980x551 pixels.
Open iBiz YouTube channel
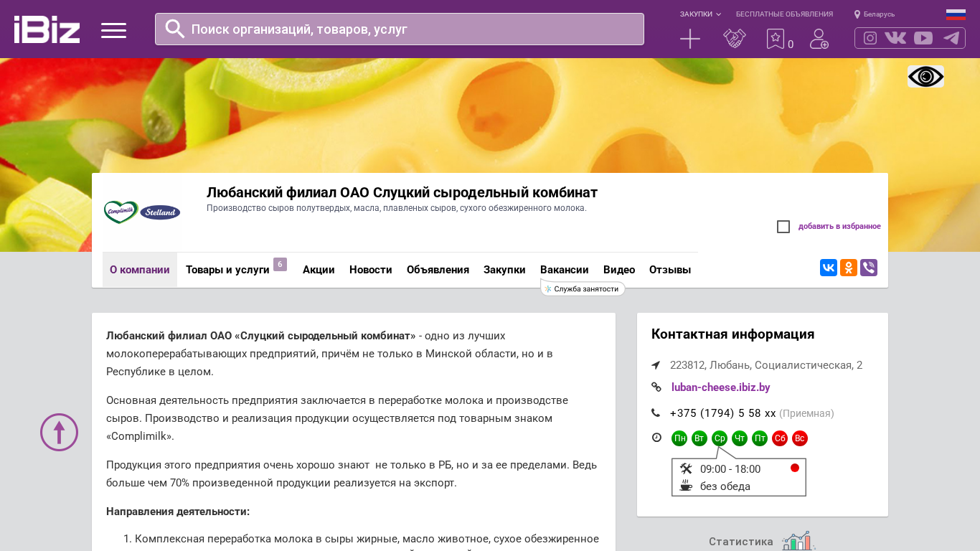[923, 38]
